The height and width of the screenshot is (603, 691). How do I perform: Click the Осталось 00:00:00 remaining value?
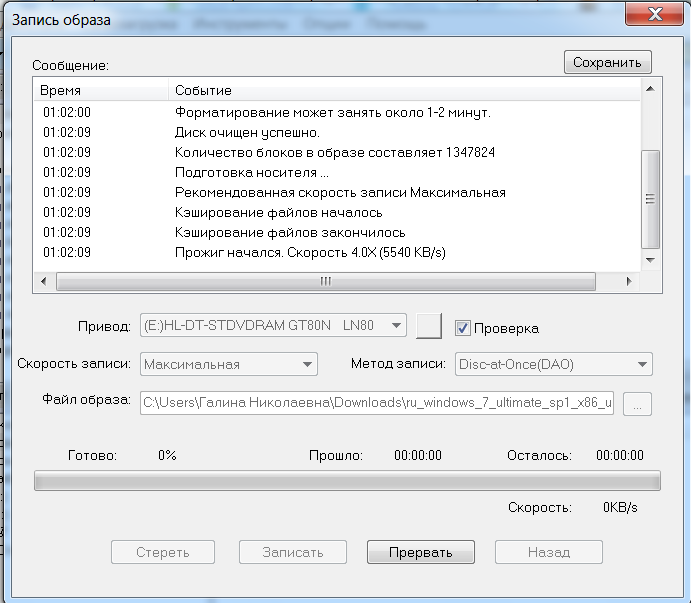pos(620,455)
